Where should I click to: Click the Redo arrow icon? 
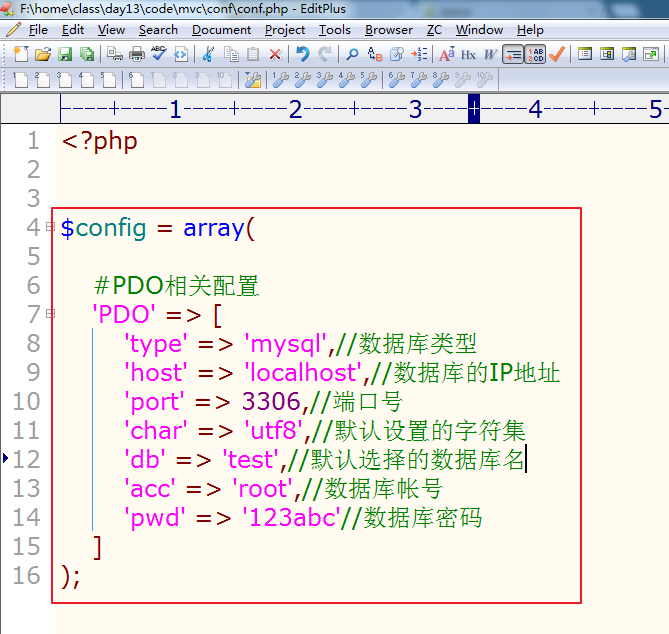[325, 54]
